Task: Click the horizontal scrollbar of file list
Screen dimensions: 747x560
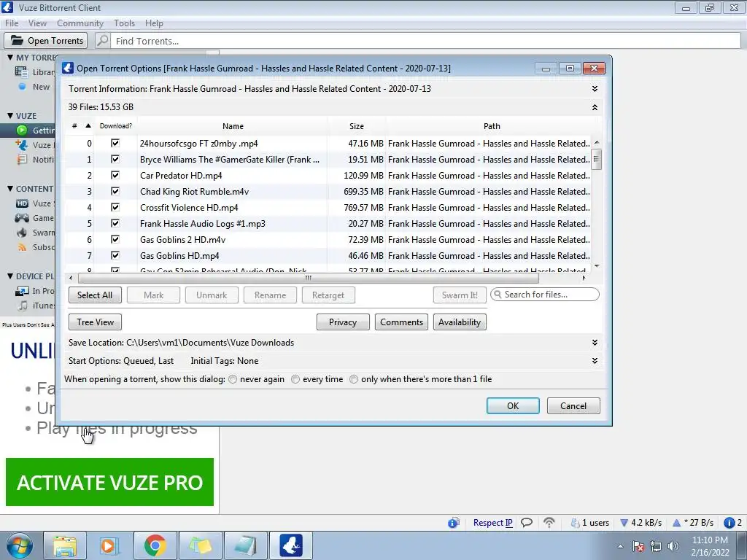Action: pos(309,278)
